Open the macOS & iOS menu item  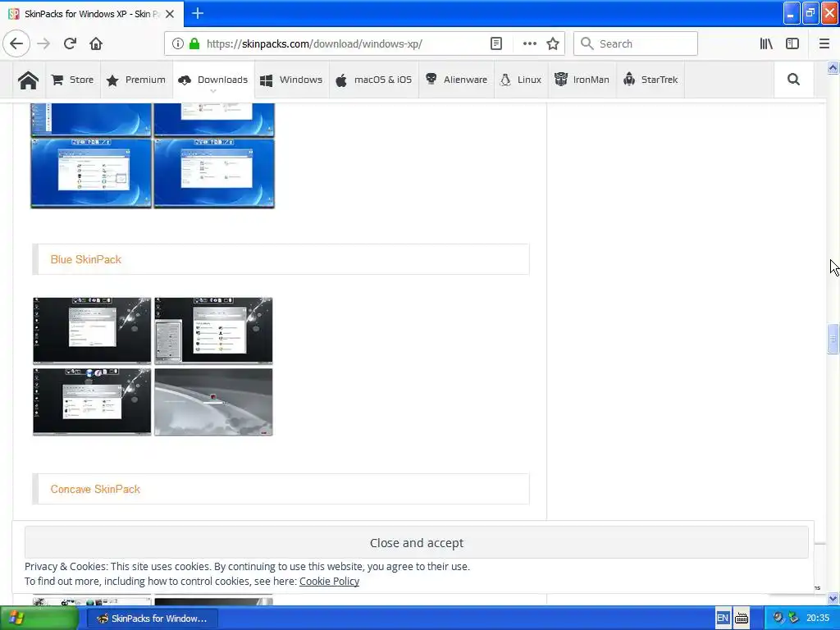pos(373,80)
